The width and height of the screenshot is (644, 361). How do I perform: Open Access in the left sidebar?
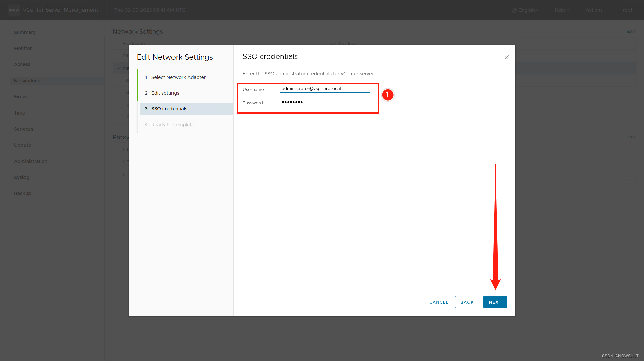pos(22,64)
